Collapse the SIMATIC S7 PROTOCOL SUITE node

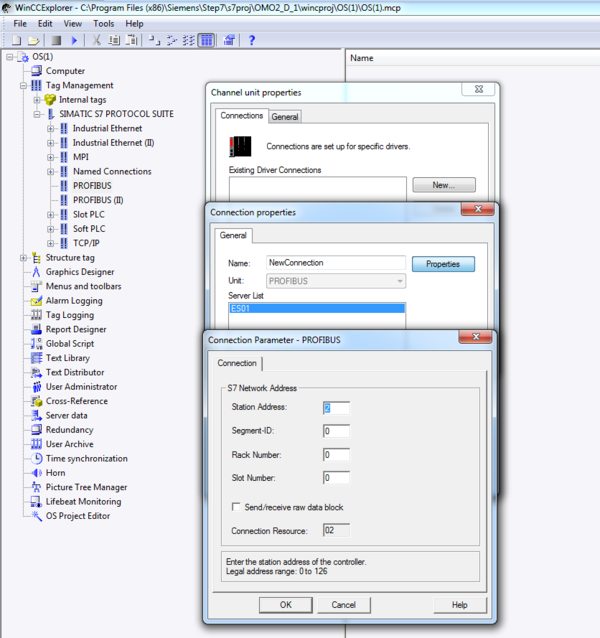tap(37, 115)
